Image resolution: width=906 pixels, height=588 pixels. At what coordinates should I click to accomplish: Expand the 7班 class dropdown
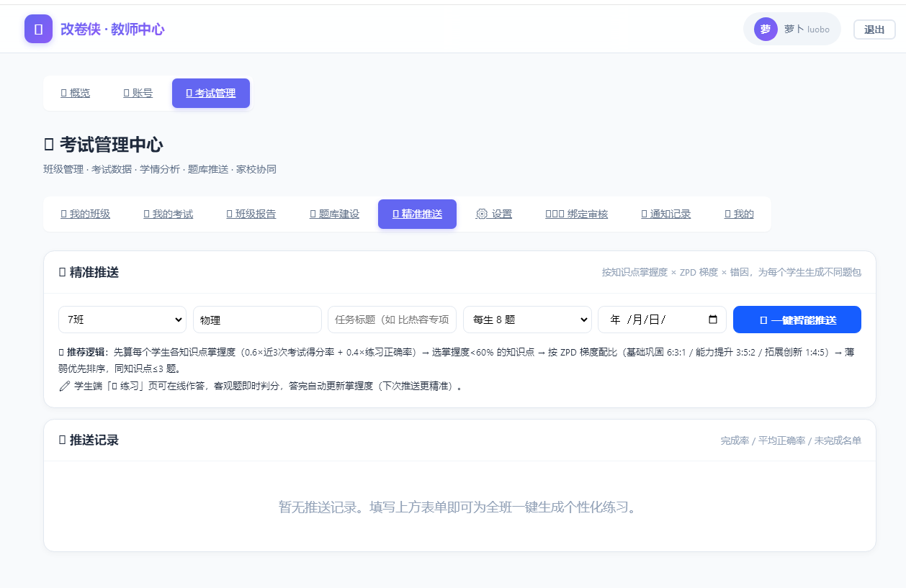pyautogui.click(x=122, y=320)
